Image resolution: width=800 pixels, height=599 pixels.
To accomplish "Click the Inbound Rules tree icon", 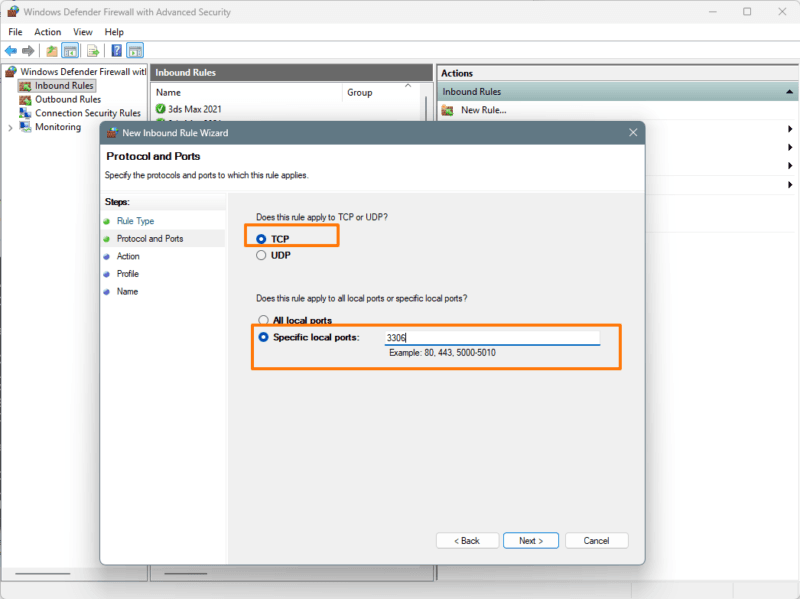I will (x=25, y=86).
